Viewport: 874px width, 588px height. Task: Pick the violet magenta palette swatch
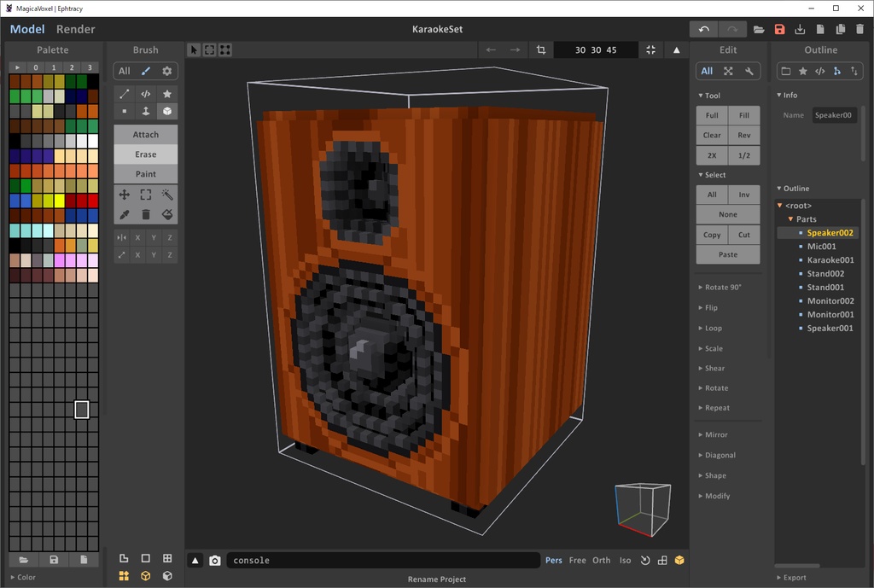[x=59, y=259]
